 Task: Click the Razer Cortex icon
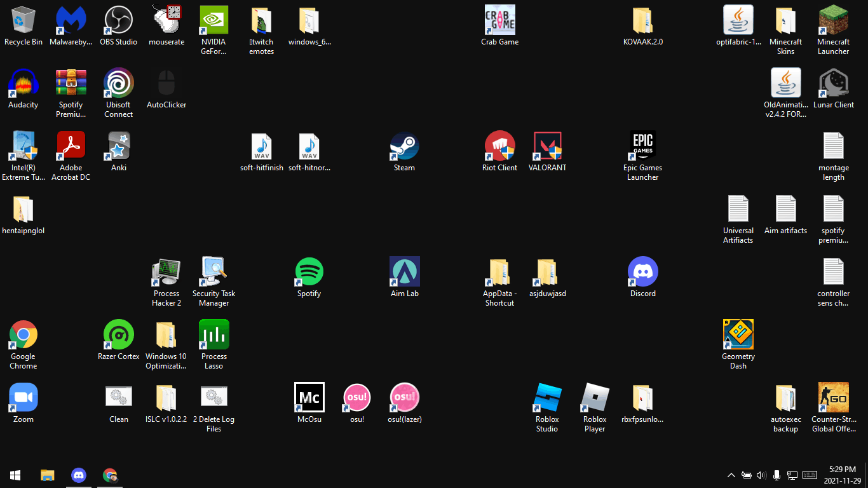[119, 335]
